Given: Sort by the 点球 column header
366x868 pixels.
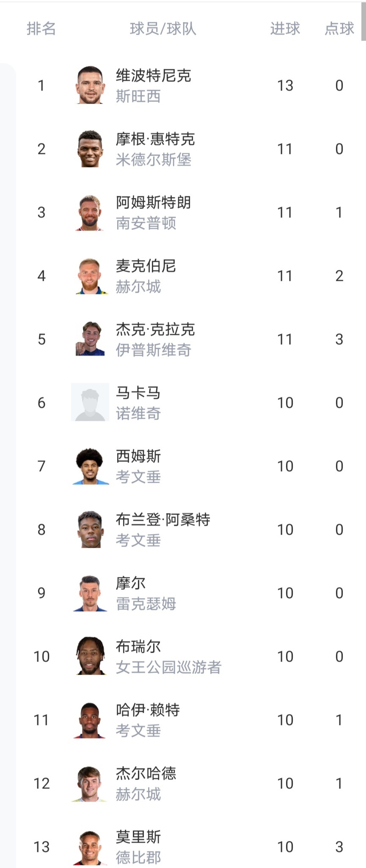Looking at the screenshot, I should pyautogui.click(x=339, y=29).
